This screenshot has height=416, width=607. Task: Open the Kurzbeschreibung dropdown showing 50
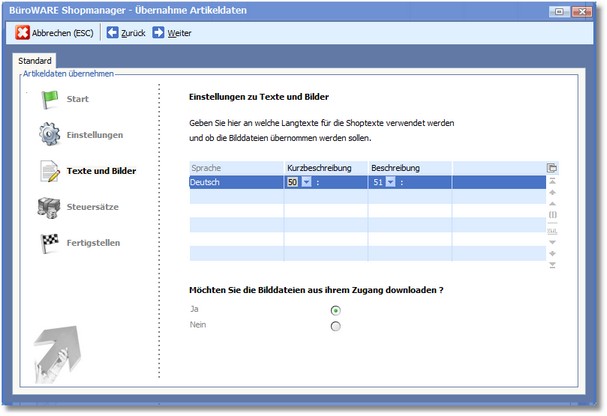[x=305, y=182]
